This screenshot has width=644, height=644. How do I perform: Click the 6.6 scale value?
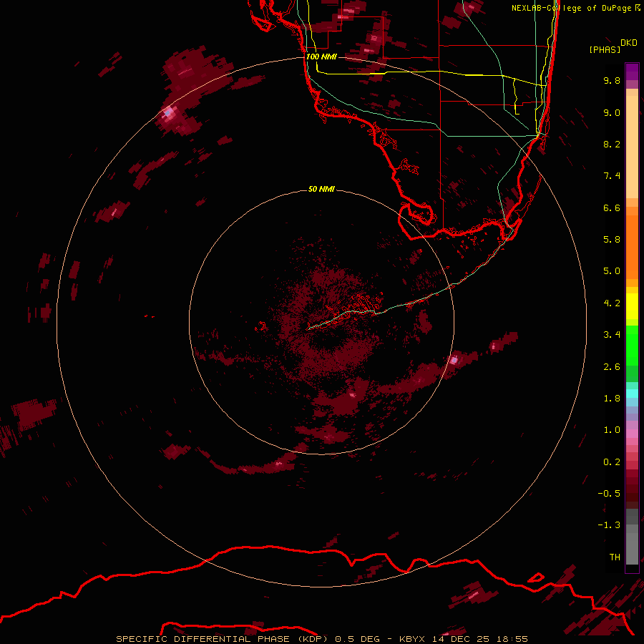pos(612,208)
